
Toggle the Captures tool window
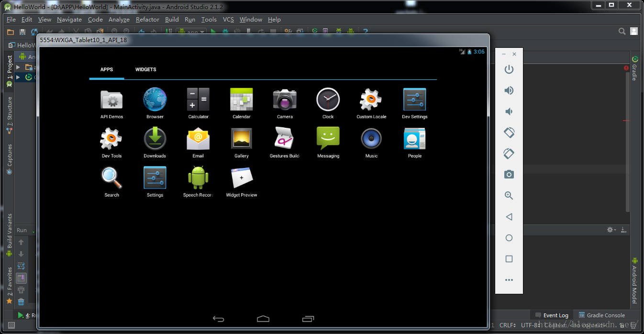coord(9,159)
